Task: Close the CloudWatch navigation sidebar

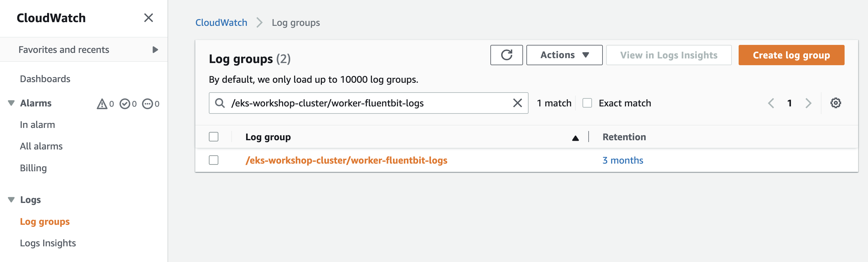Action: tap(148, 18)
